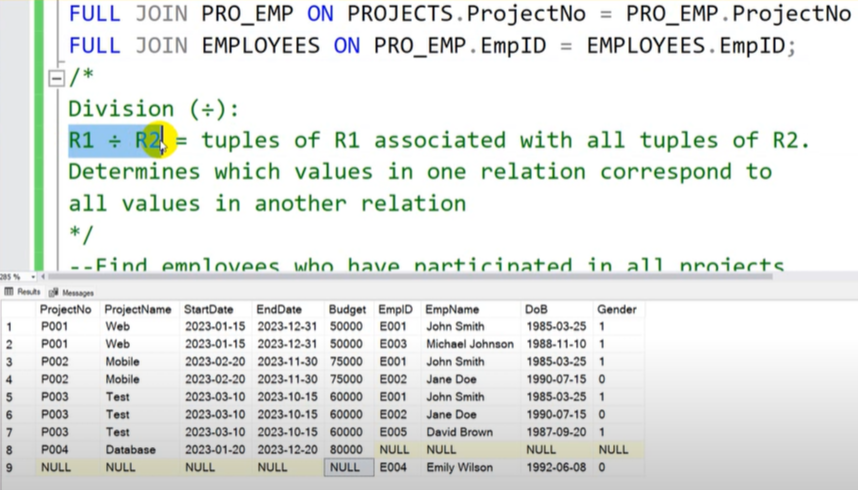859x491 pixels.
Task: Click the highlighted 'R1 ÷ R2' text
Action: tap(114, 141)
